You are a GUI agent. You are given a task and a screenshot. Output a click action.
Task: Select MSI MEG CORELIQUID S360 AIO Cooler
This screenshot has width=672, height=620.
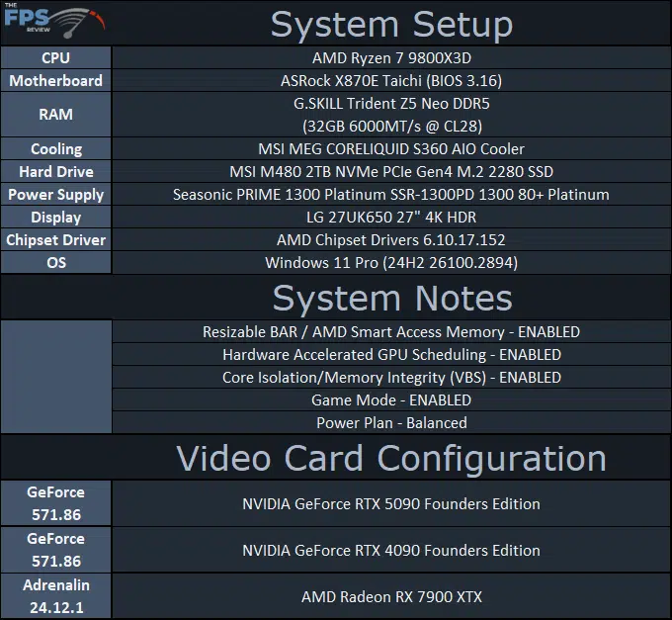391,148
